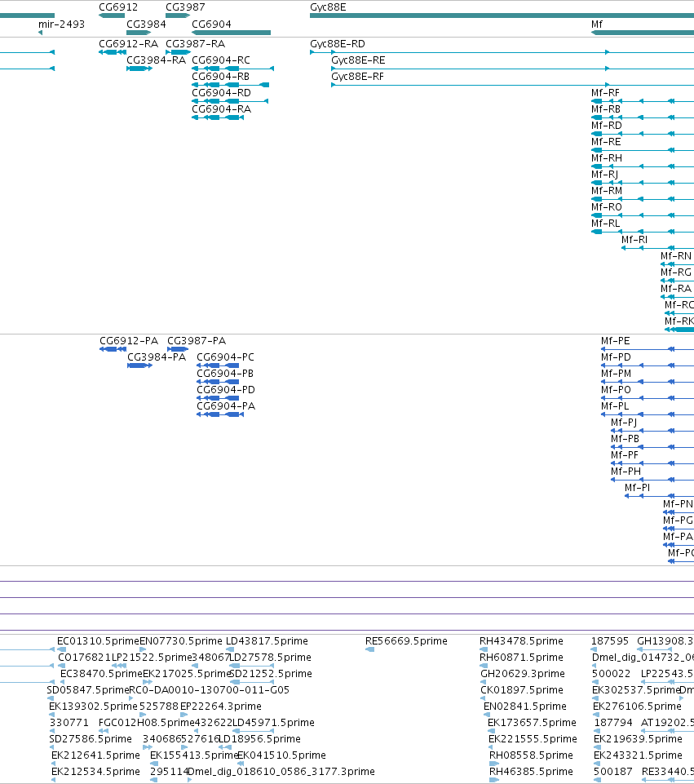This screenshot has height=784, width=694.
Task: Click EST RH08558.5prime
Action: click(x=531, y=755)
